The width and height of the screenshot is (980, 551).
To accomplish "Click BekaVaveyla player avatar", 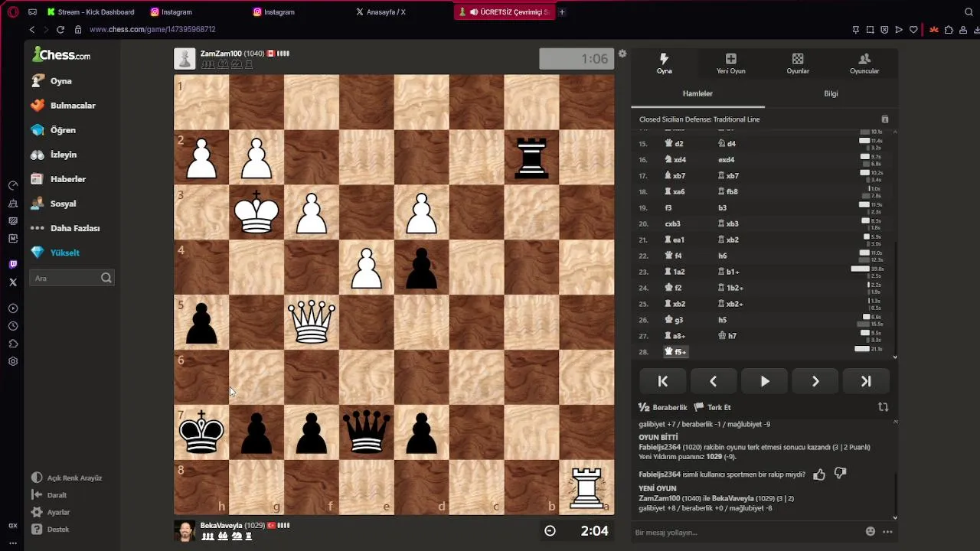I will [x=185, y=530].
